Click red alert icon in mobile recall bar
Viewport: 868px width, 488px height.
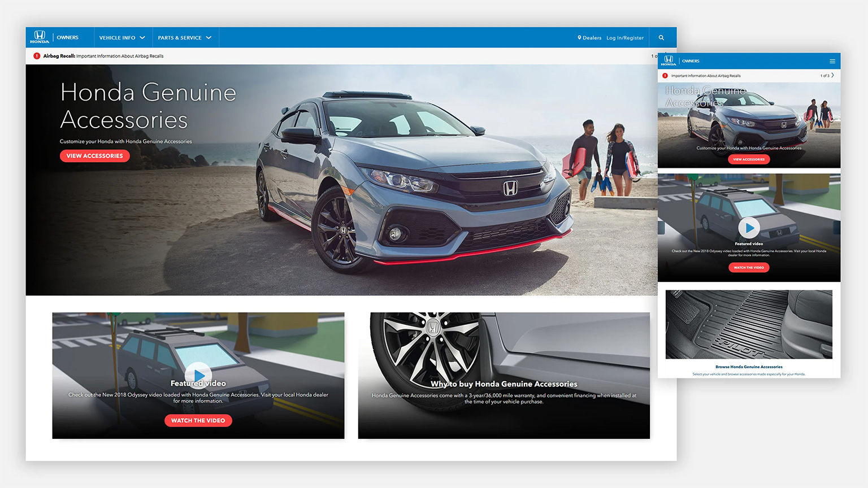[x=665, y=76]
